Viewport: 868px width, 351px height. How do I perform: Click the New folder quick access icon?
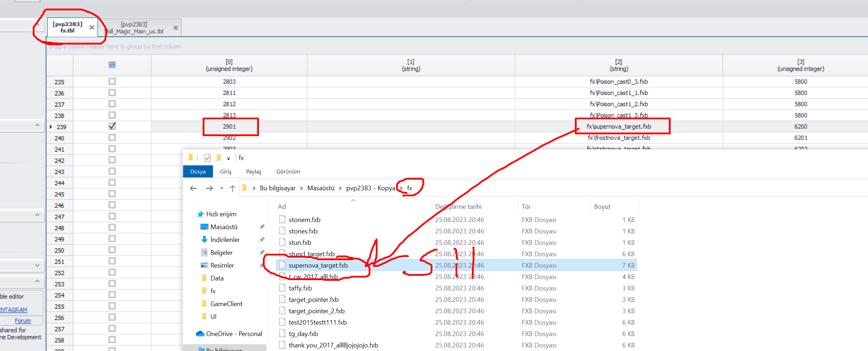(x=218, y=158)
